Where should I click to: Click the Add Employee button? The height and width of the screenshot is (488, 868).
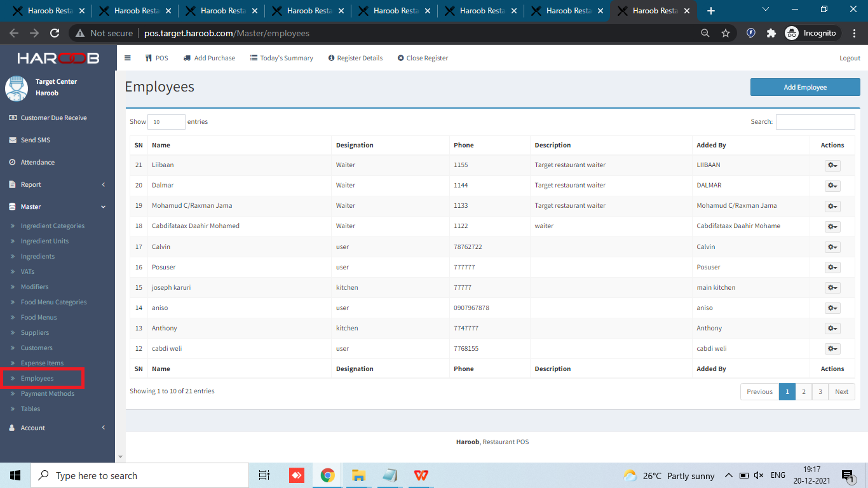point(805,87)
